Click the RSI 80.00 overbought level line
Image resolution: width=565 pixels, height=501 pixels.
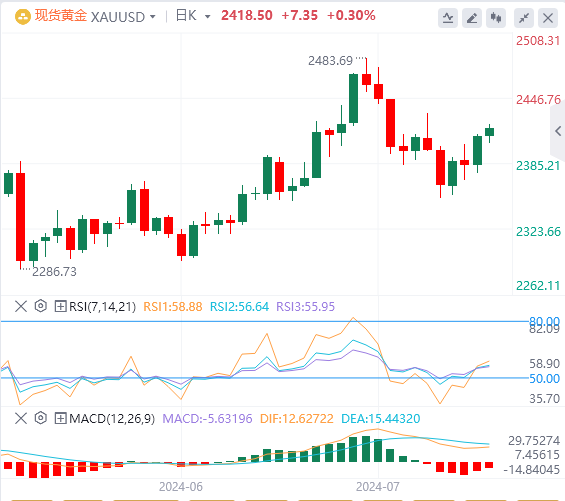[265, 321]
